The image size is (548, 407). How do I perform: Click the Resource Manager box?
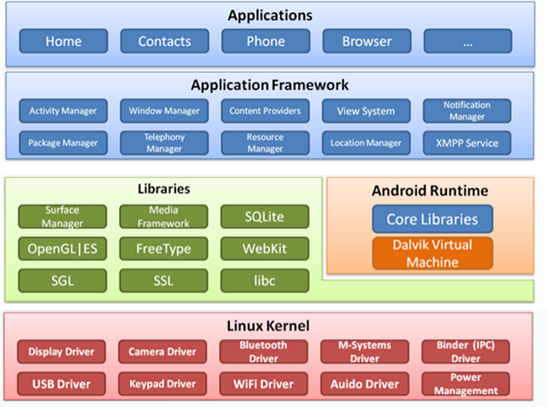pyautogui.click(x=265, y=143)
